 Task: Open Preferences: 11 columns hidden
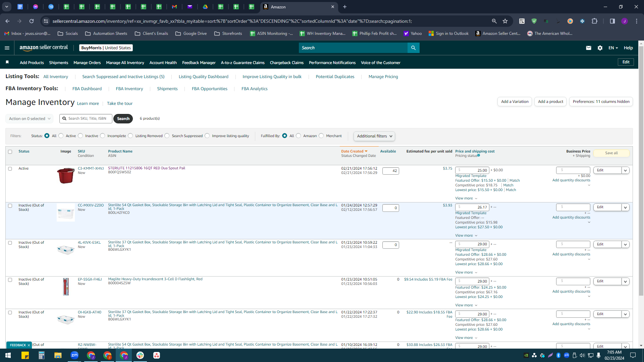601,102
